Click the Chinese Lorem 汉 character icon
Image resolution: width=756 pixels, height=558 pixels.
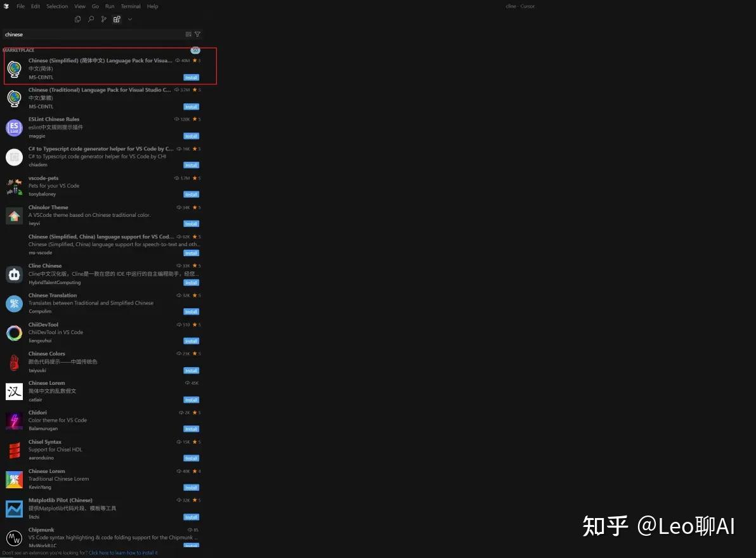point(14,392)
